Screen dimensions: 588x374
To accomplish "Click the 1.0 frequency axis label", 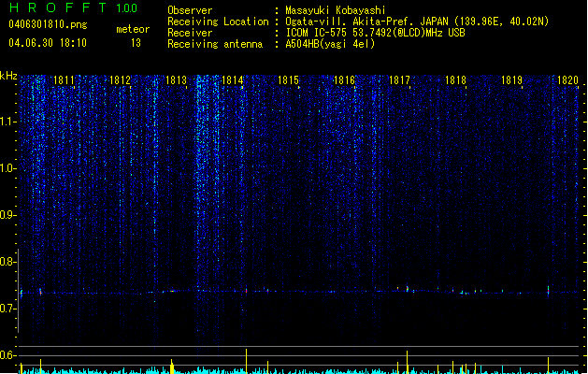I will coord(7,168).
